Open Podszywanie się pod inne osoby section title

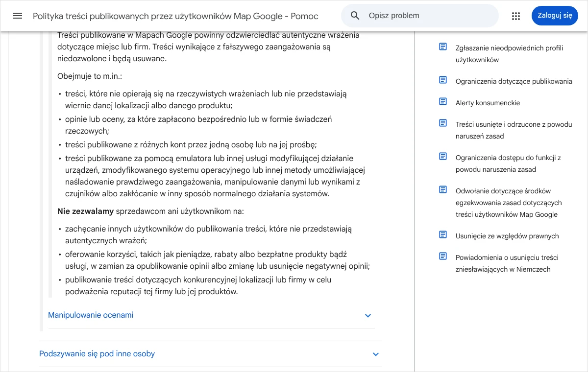click(x=97, y=354)
